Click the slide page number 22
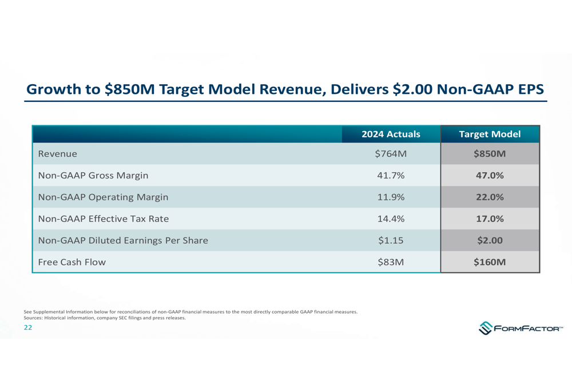572x392 pixels. click(x=27, y=328)
